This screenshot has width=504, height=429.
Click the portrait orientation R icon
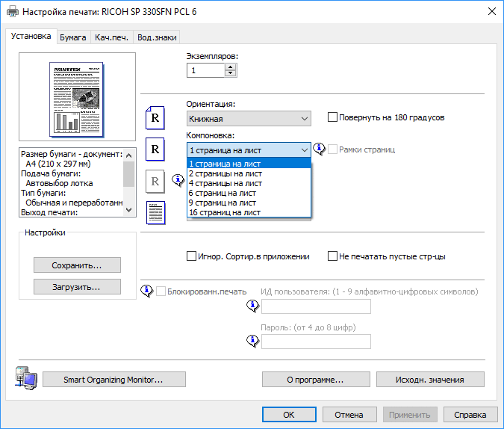pos(154,117)
